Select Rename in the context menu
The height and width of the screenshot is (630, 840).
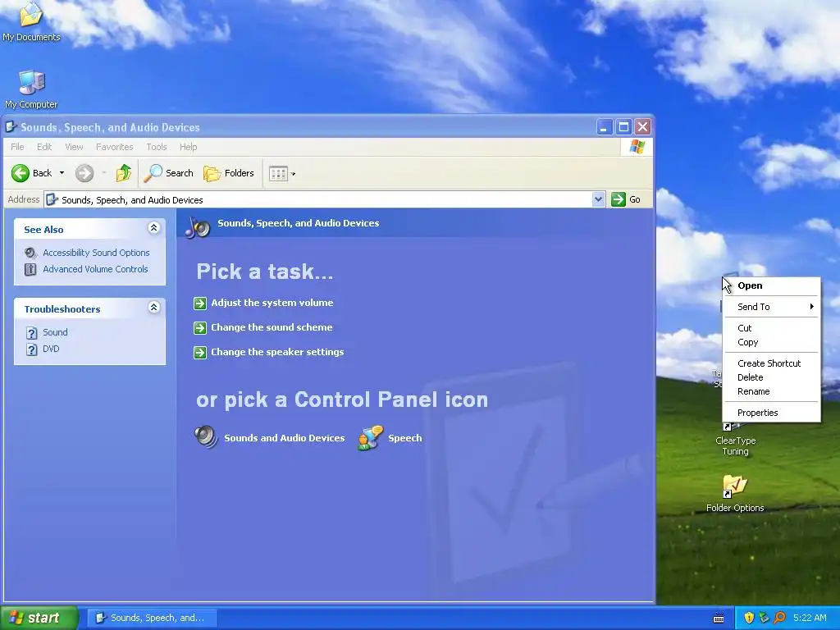click(x=771, y=391)
